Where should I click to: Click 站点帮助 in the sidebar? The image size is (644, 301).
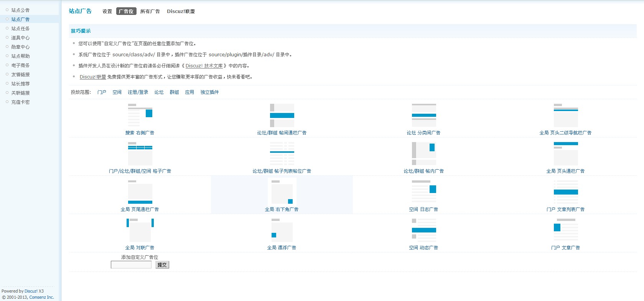(x=20, y=56)
